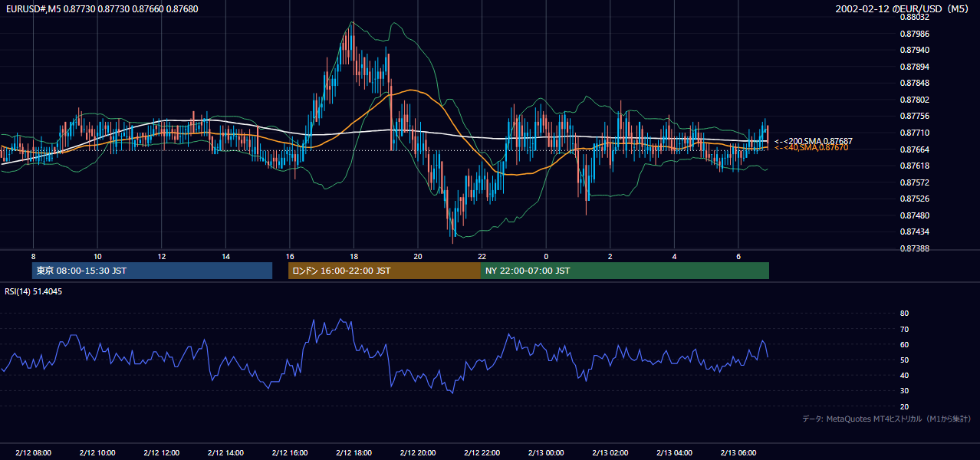Click the RSI scale value 50
The width and height of the screenshot is (980, 460).
[904, 360]
